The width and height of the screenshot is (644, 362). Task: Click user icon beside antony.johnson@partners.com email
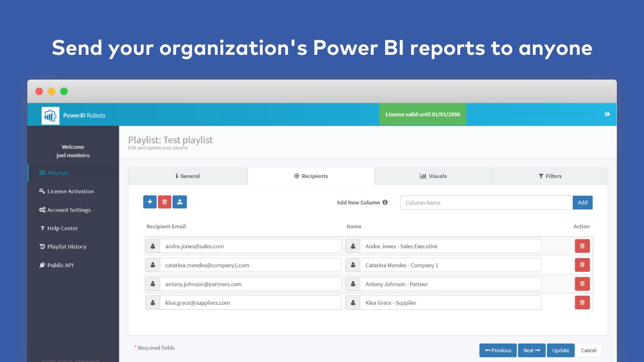152,284
